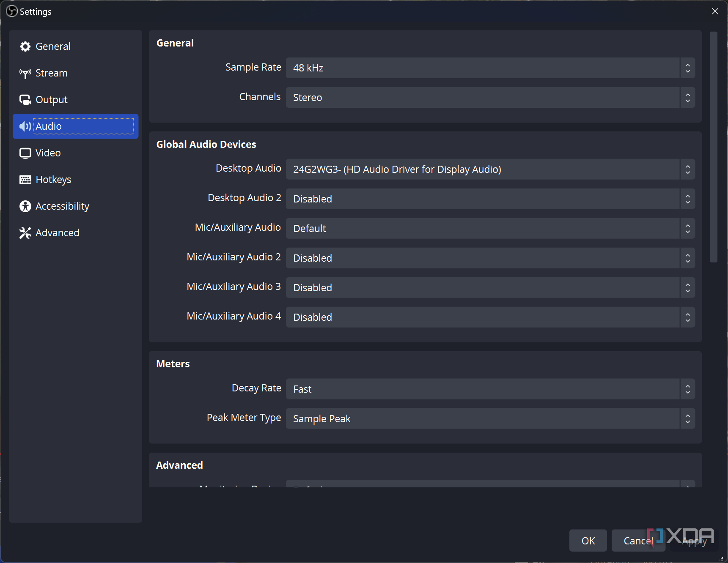
Task: Click the Cancel button
Action: tap(638, 541)
